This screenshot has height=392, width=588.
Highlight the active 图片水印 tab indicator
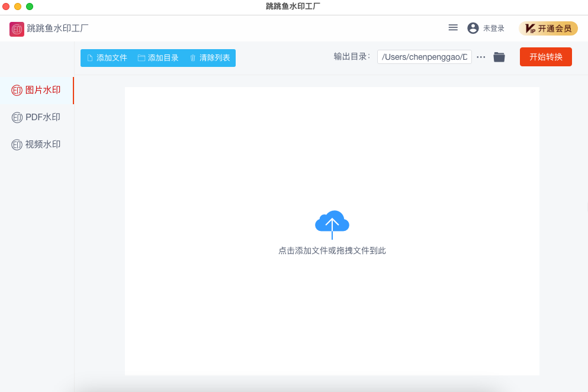(72, 91)
